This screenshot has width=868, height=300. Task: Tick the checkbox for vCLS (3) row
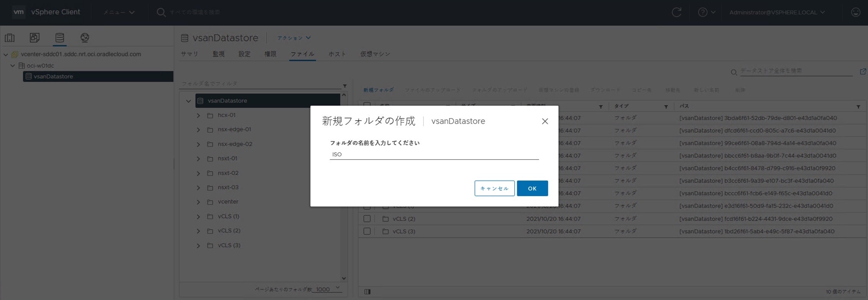point(367,231)
